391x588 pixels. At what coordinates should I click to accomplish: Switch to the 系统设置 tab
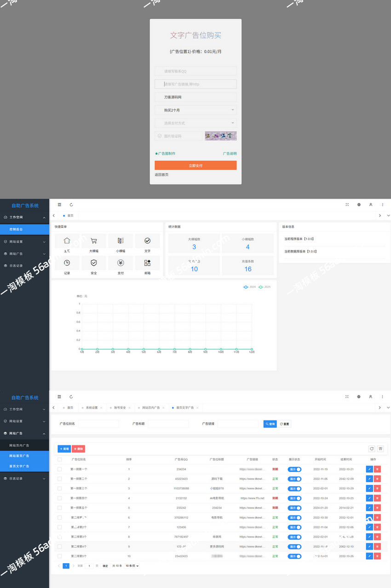pos(92,408)
